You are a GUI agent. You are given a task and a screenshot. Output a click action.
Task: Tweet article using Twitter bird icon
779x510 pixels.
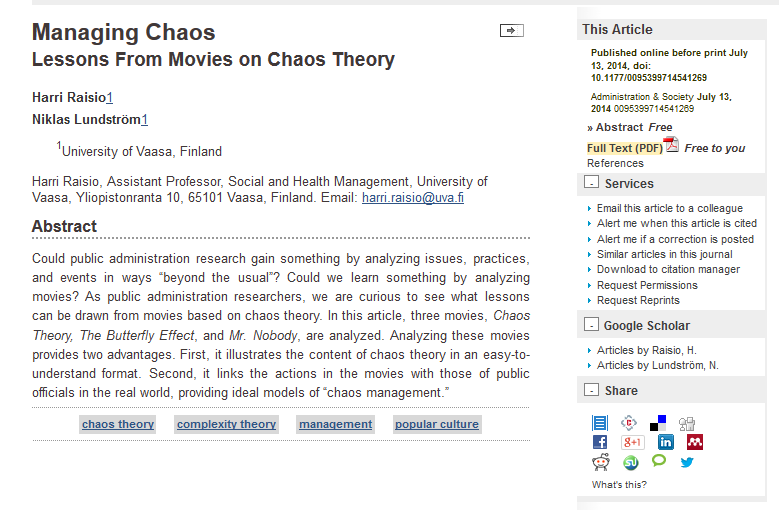(x=687, y=462)
